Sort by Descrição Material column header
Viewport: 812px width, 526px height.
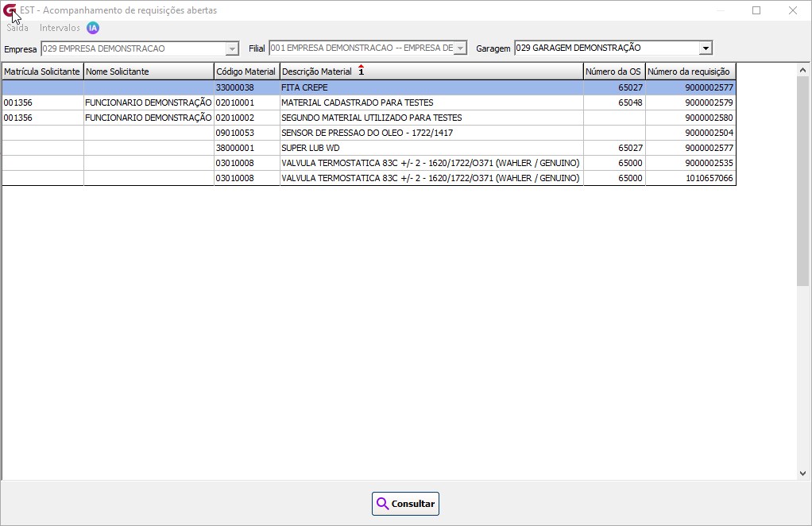point(431,72)
